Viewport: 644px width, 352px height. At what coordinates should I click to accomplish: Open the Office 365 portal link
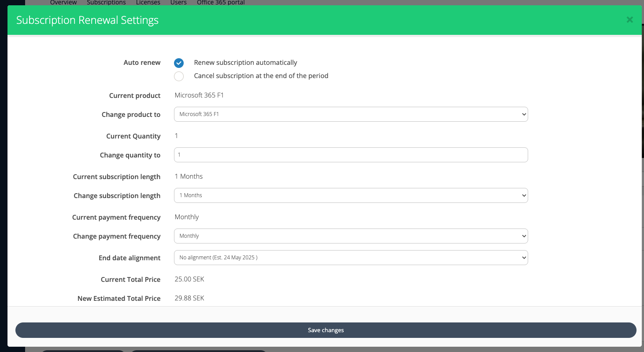coord(221,3)
